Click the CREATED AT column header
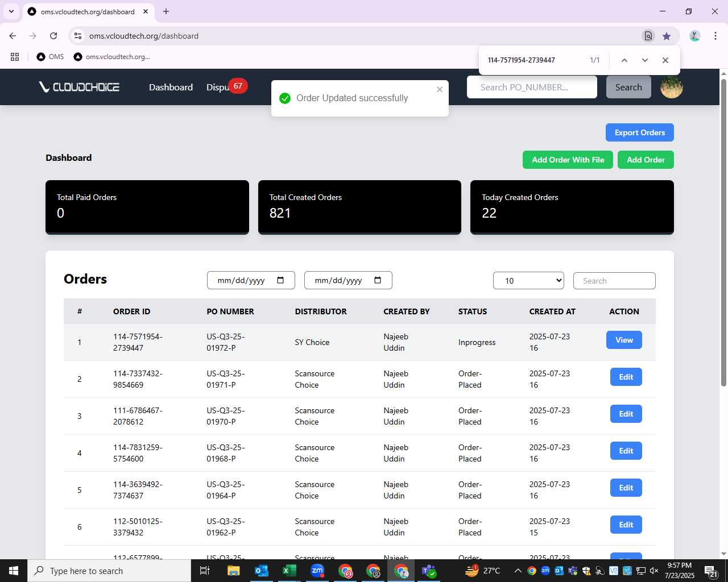 click(x=552, y=311)
